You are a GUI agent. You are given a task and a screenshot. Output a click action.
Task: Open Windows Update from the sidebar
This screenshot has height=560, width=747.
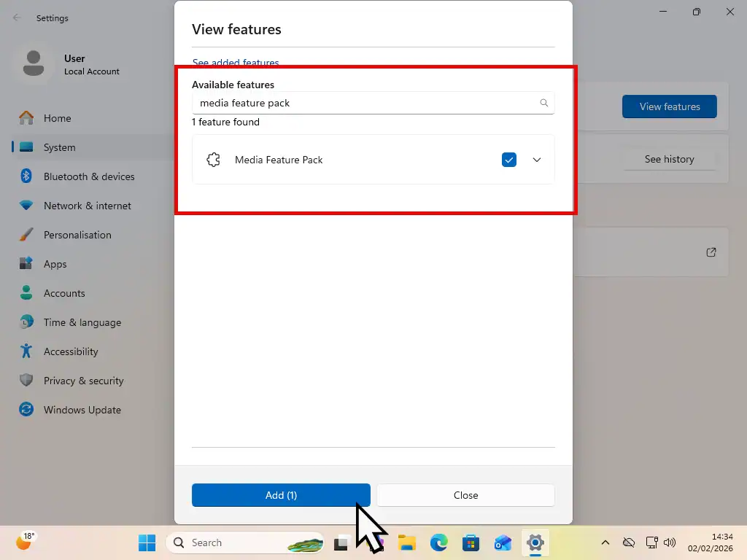tap(81, 410)
